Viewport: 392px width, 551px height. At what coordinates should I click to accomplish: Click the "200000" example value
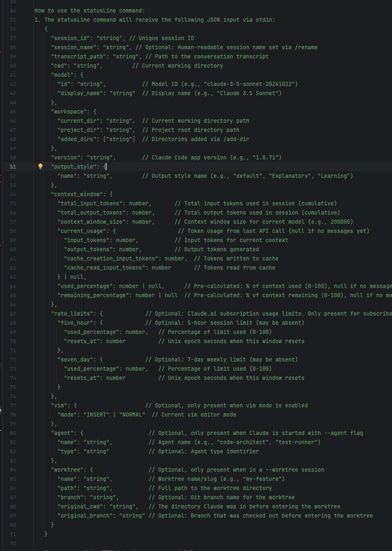click(340, 222)
